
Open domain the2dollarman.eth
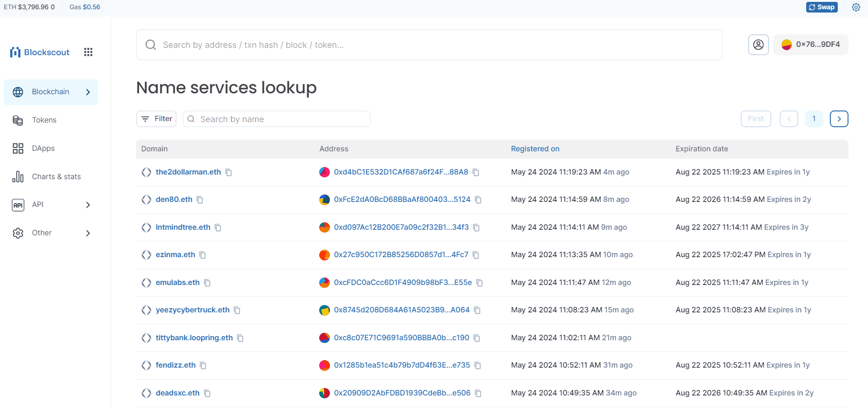click(x=188, y=172)
